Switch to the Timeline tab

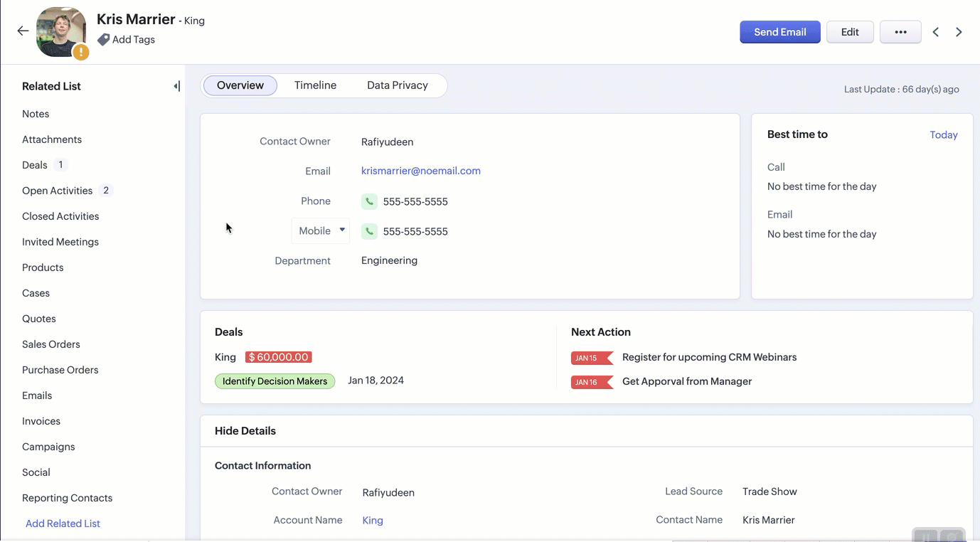pyautogui.click(x=315, y=85)
